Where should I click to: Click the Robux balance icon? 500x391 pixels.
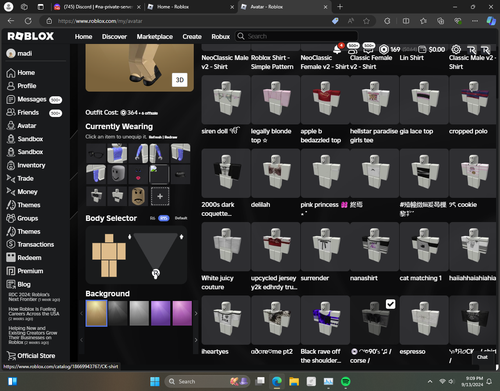[384, 49]
